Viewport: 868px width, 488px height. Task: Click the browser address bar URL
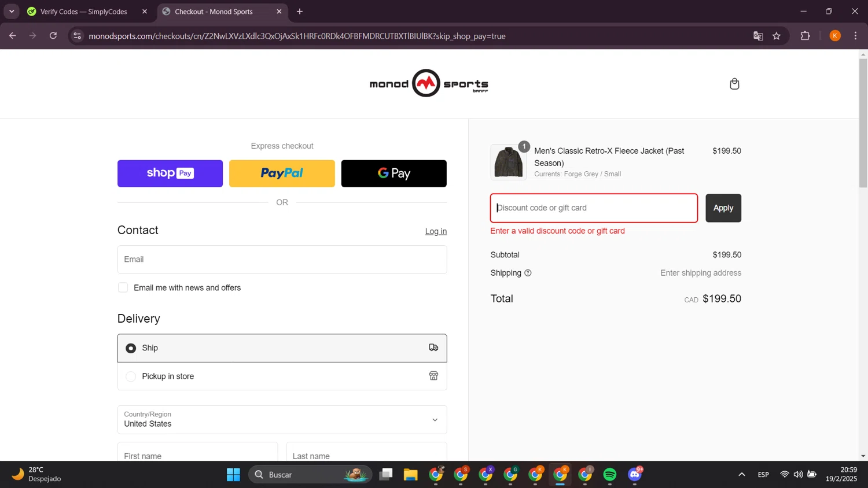pyautogui.click(x=297, y=36)
